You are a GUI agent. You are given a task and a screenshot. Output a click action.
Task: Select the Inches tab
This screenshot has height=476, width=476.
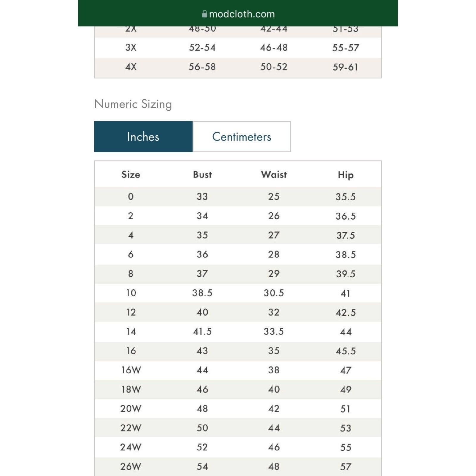pyautogui.click(x=143, y=137)
